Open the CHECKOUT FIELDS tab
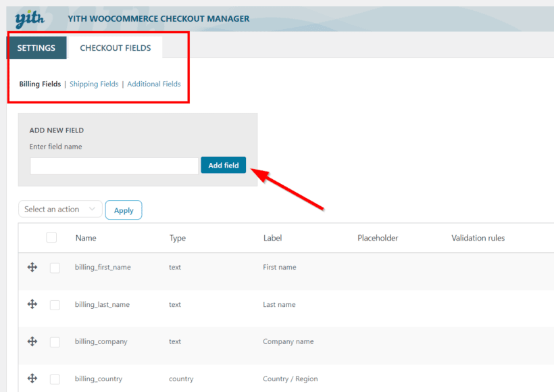This screenshot has width=554, height=392. (115, 47)
